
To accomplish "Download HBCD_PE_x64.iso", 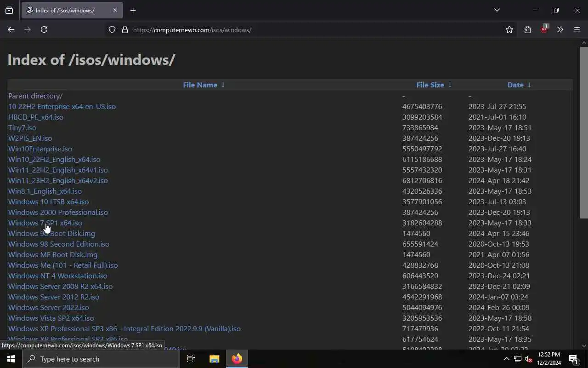I will [x=36, y=117].
